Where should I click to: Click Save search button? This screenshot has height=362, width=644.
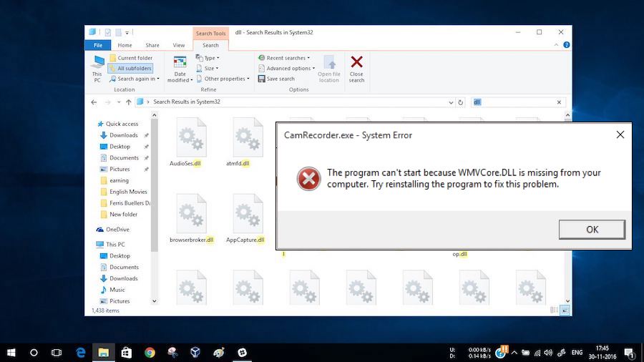pyautogui.click(x=276, y=79)
